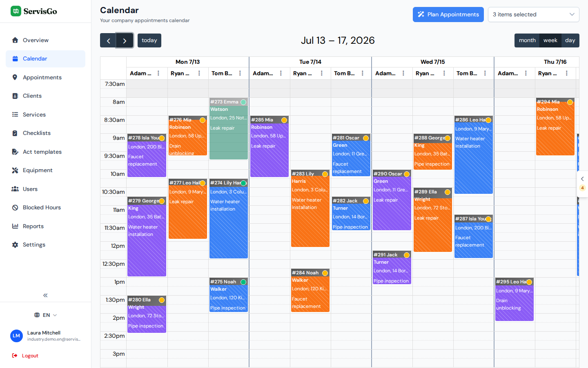Click the Tue 7/14 day header

[x=310, y=62]
